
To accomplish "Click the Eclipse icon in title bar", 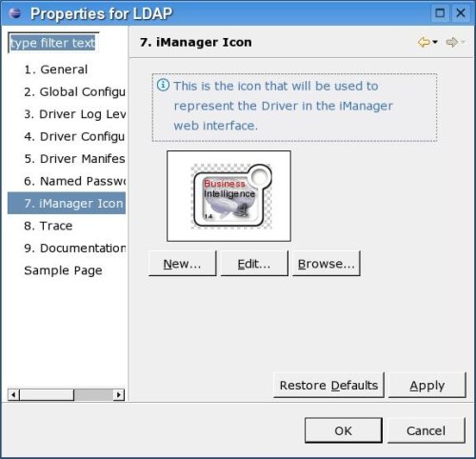I will coord(15,13).
